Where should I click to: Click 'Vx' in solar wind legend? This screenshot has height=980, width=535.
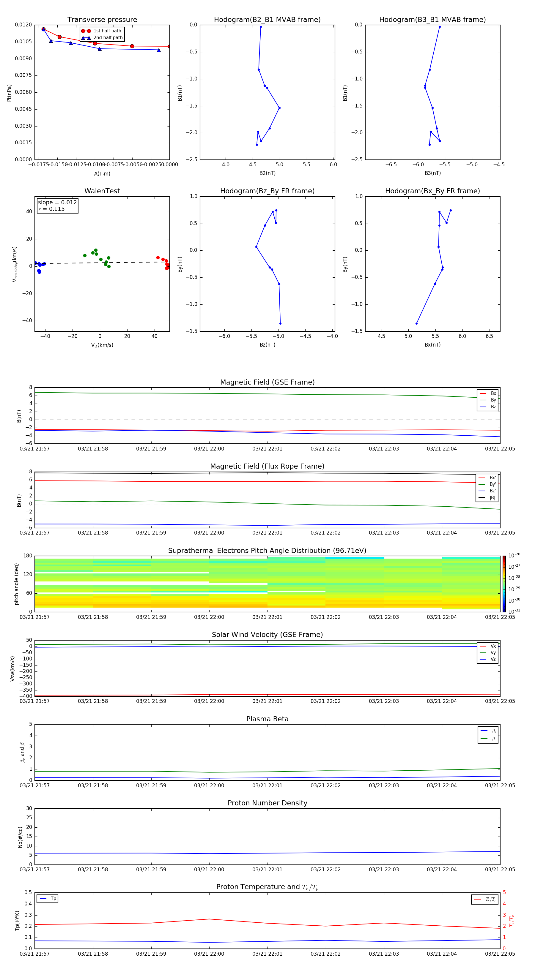488,646
